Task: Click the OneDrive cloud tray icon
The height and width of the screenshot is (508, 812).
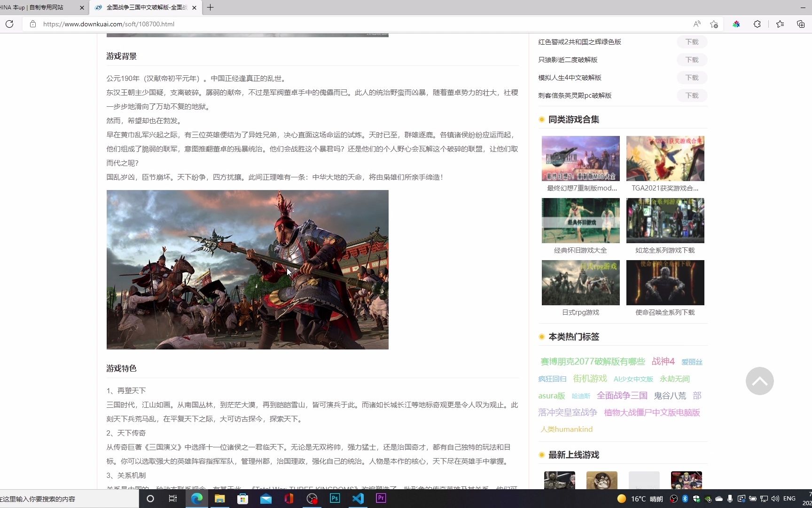Action: (719, 499)
